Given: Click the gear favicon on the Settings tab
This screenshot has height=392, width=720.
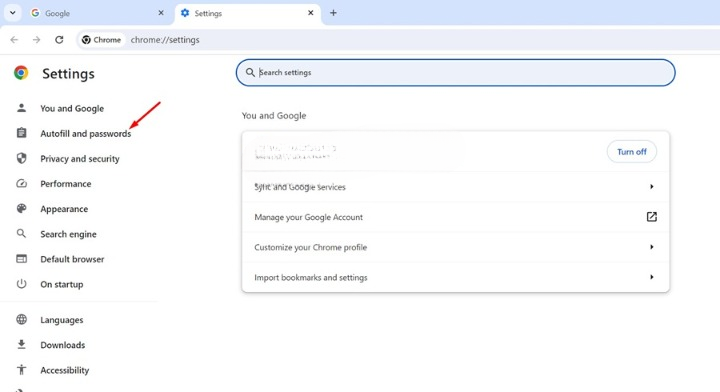Looking at the screenshot, I should (x=185, y=13).
